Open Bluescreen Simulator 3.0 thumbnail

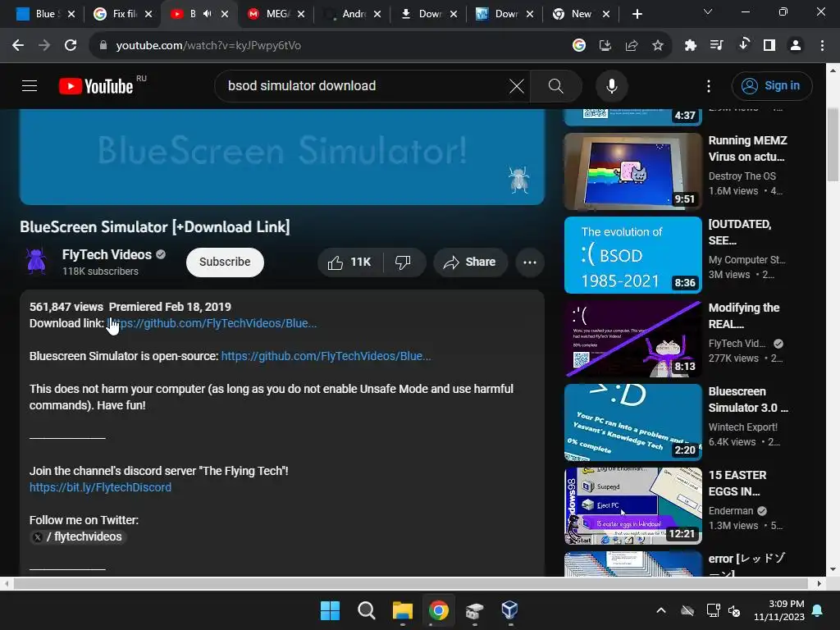click(632, 422)
